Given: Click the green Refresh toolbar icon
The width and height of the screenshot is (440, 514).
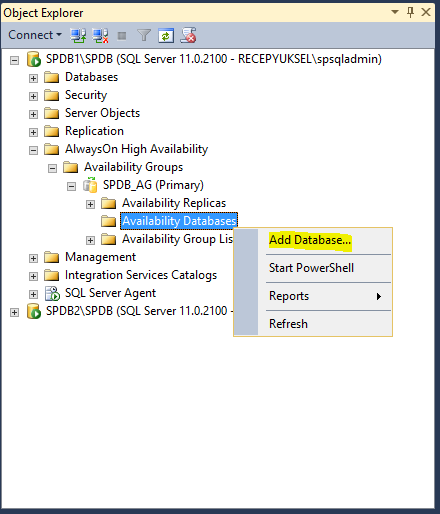Looking at the screenshot, I should point(166,36).
